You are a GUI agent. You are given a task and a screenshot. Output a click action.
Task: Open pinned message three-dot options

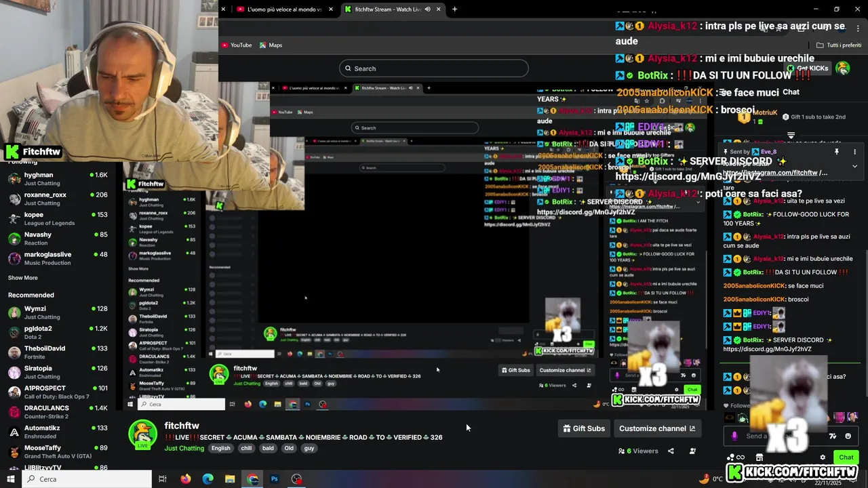coord(854,152)
